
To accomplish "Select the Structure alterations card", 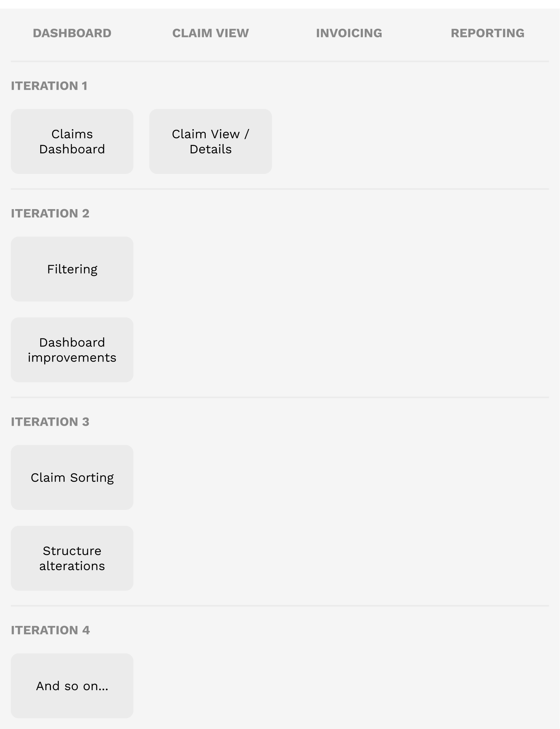I will click(72, 558).
